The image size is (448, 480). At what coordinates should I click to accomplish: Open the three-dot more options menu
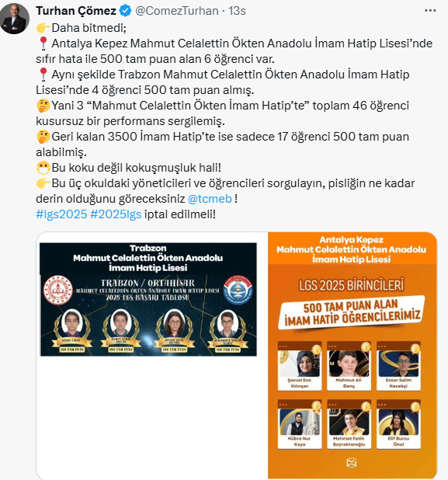pyautogui.click(x=430, y=11)
